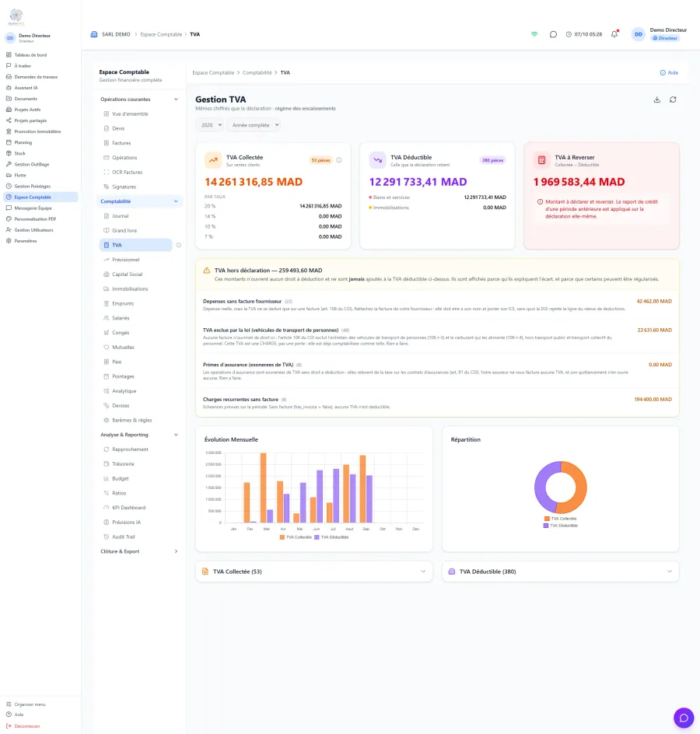
Task: Click Promotion Immobilière icon in sidebar
Action: pos(9,131)
